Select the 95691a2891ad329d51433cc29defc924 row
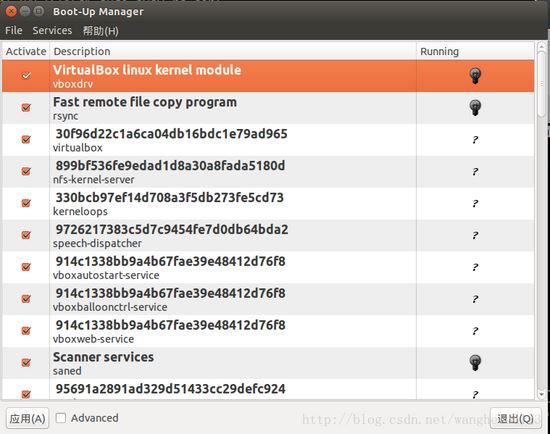 268,389
